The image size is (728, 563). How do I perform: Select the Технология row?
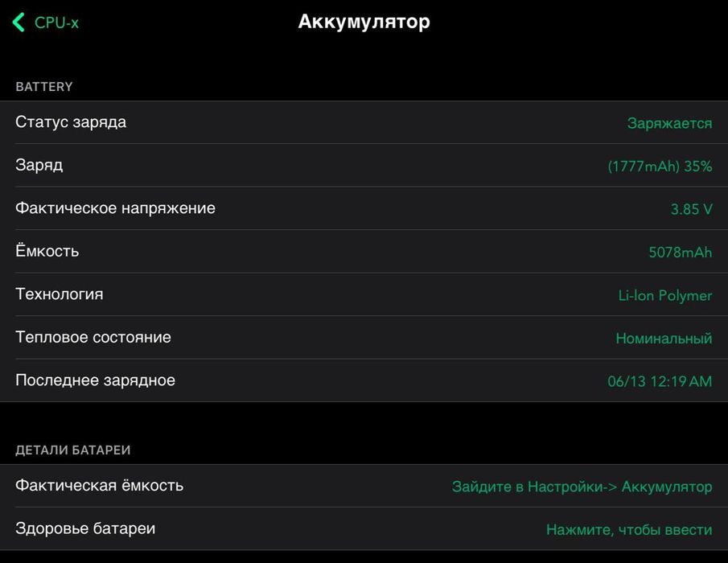60,294
